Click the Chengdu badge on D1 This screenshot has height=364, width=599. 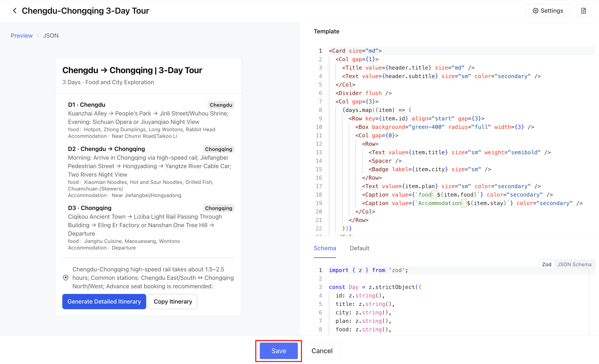[221, 105]
